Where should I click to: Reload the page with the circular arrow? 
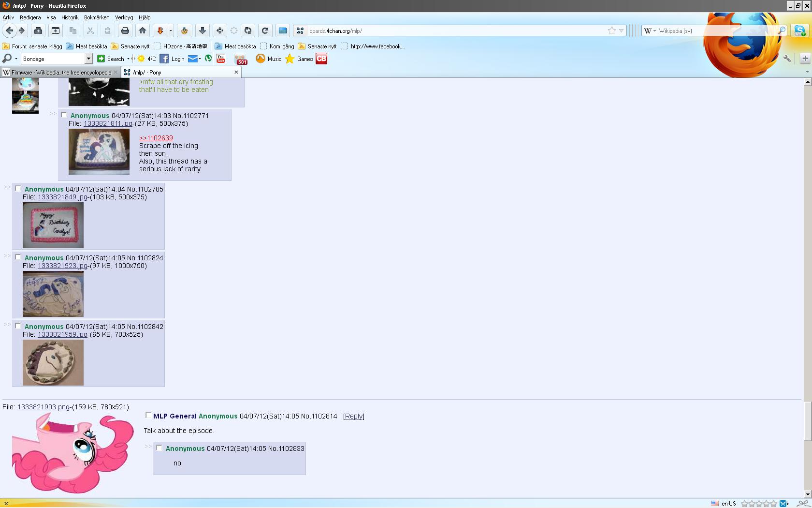pyautogui.click(x=265, y=30)
